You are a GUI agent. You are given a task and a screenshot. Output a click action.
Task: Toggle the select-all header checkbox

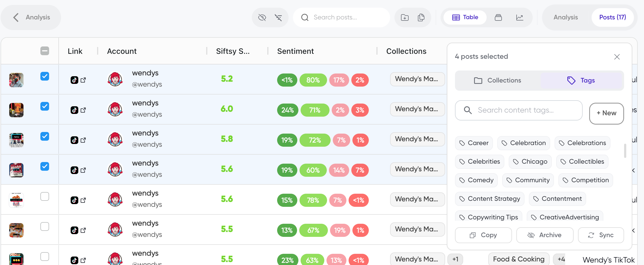point(45,51)
